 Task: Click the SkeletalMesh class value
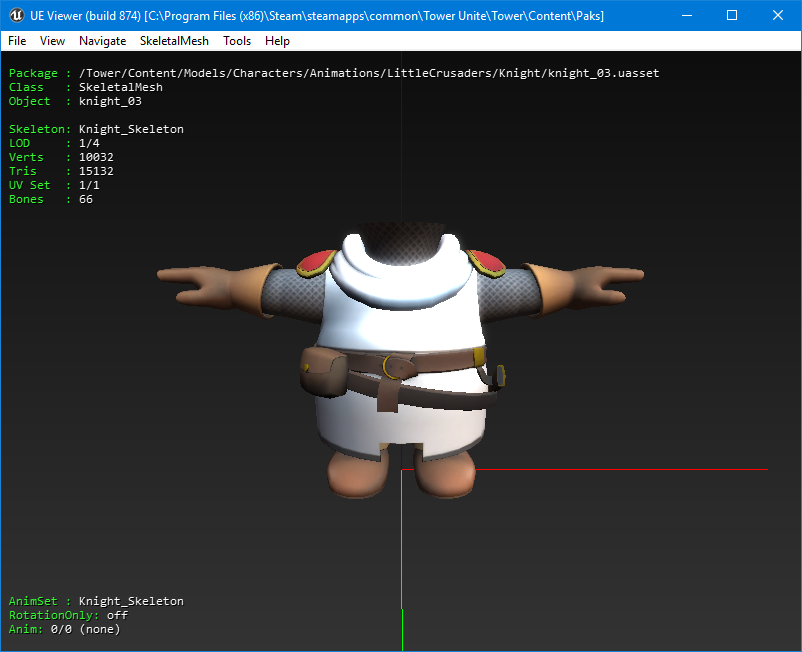coord(121,87)
